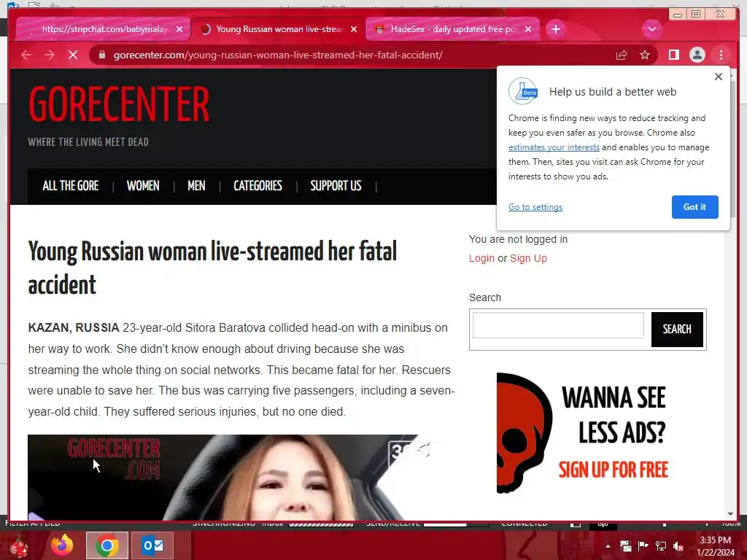Click the GORECENTER site logo
The height and width of the screenshot is (560, 747).
point(119,104)
